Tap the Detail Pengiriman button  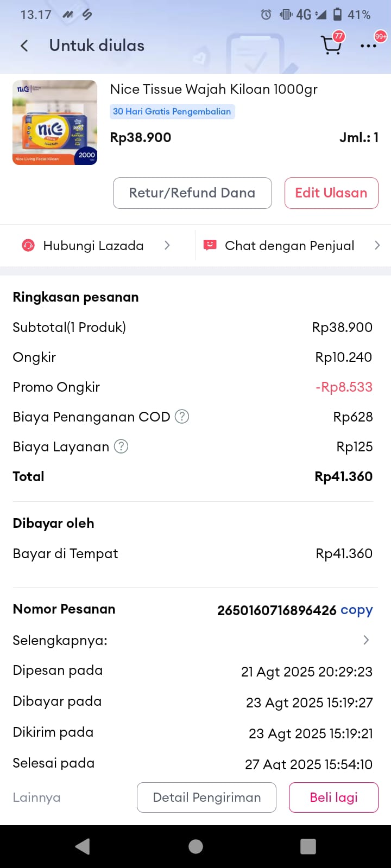click(206, 797)
